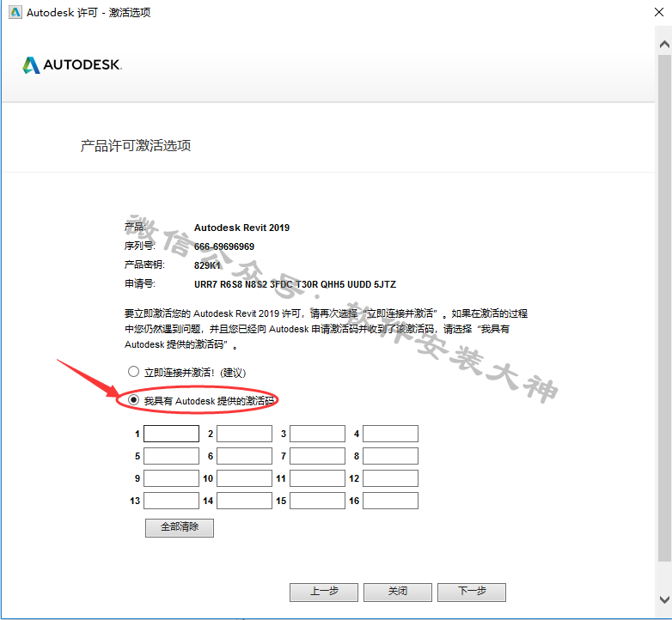672x620 pixels.
Task: Click activation code field 5
Action: click(x=171, y=456)
